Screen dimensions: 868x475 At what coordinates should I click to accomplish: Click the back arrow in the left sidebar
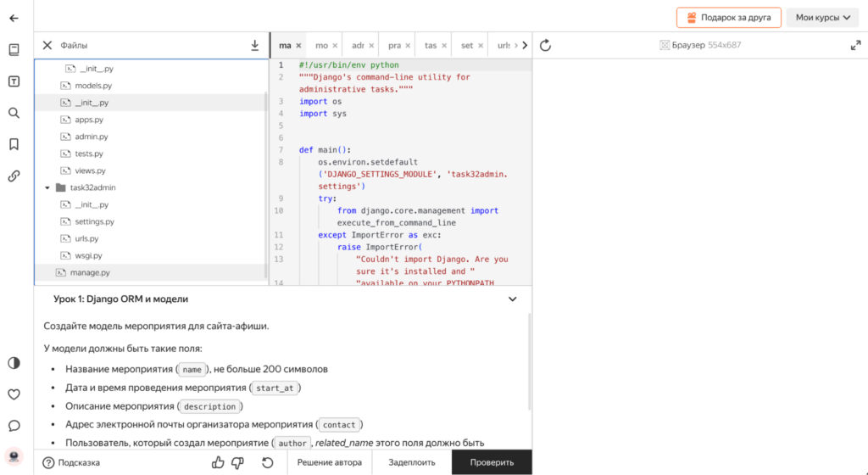(x=14, y=18)
